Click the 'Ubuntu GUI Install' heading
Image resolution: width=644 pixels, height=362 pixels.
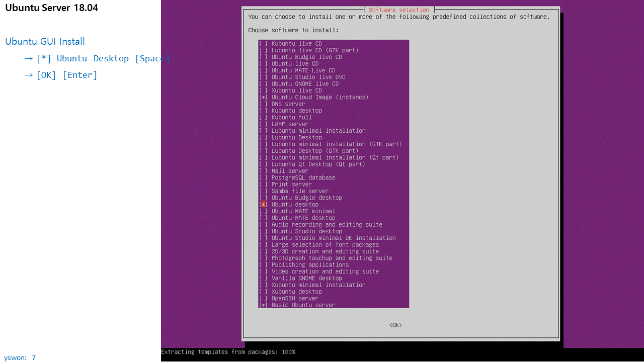pyautogui.click(x=45, y=41)
